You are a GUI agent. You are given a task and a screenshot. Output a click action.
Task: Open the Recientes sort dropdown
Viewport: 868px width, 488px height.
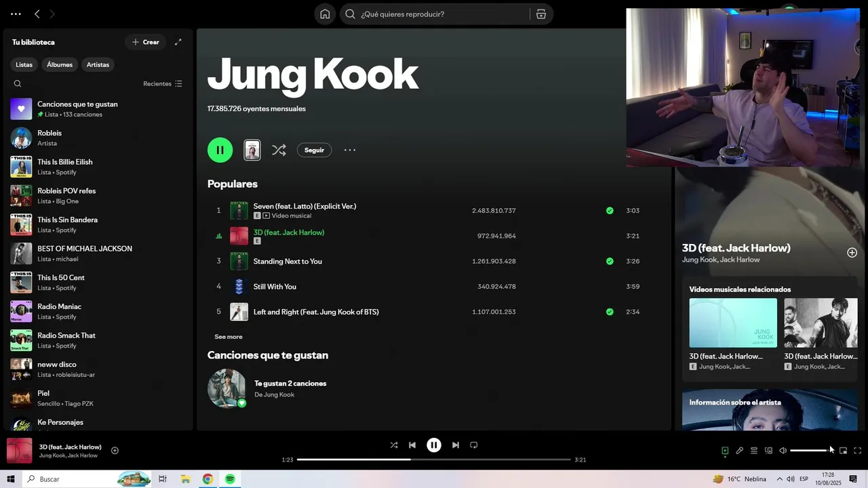163,84
